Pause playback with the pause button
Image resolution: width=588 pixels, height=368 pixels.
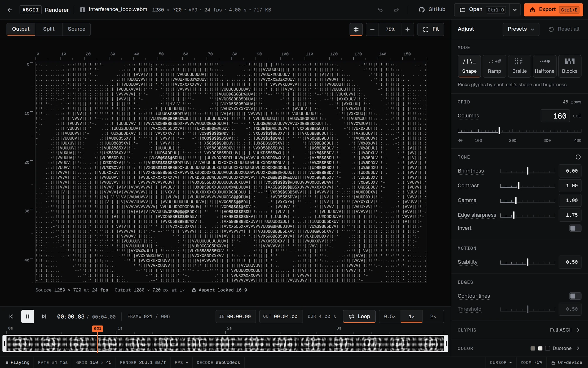coord(28,316)
